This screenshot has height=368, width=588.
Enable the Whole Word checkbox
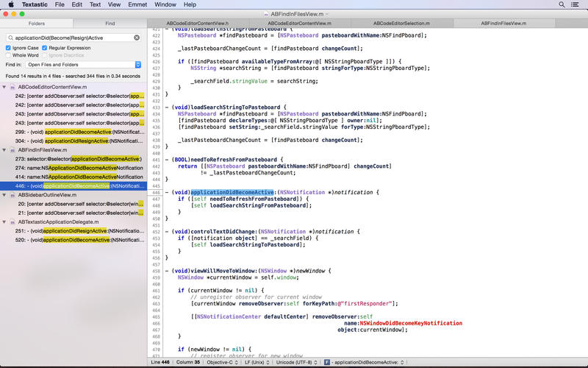(8, 55)
